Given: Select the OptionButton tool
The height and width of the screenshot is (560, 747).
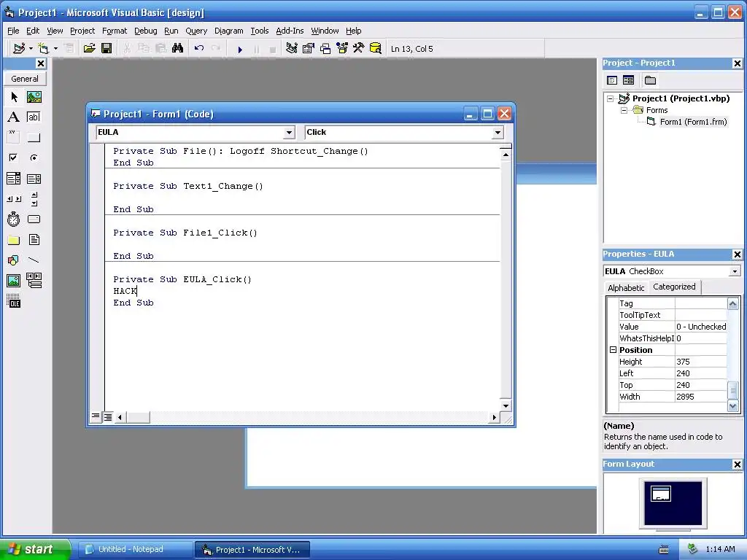Looking at the screenshot, I should 34,157.
